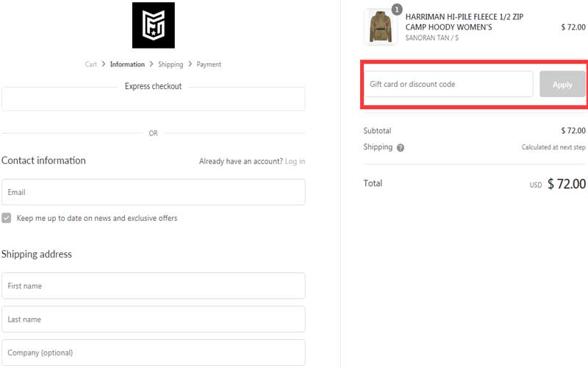Click the quantity badge on product image
The width and height of the screenshot is (588, 368).
tap(397, 10)
